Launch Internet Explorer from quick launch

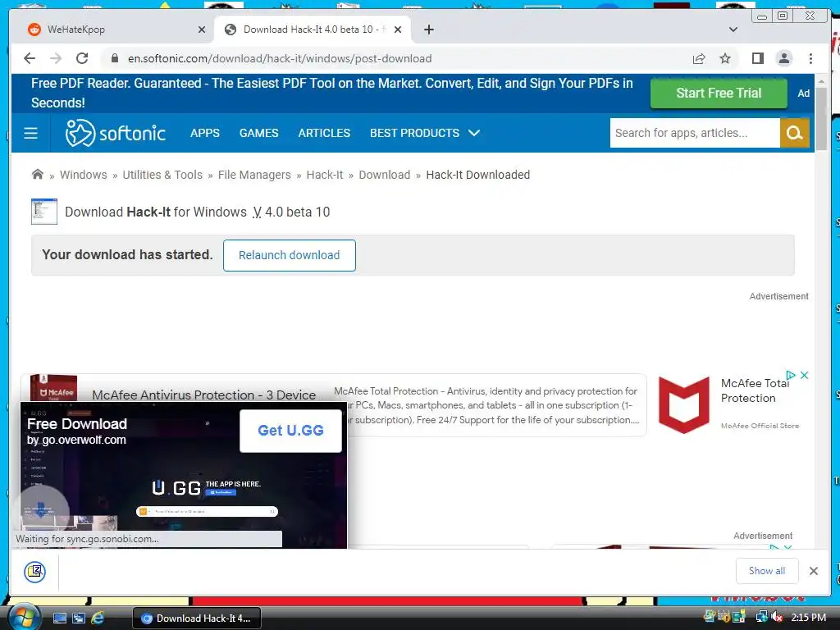pyautogui.click(x=98, y=619)
